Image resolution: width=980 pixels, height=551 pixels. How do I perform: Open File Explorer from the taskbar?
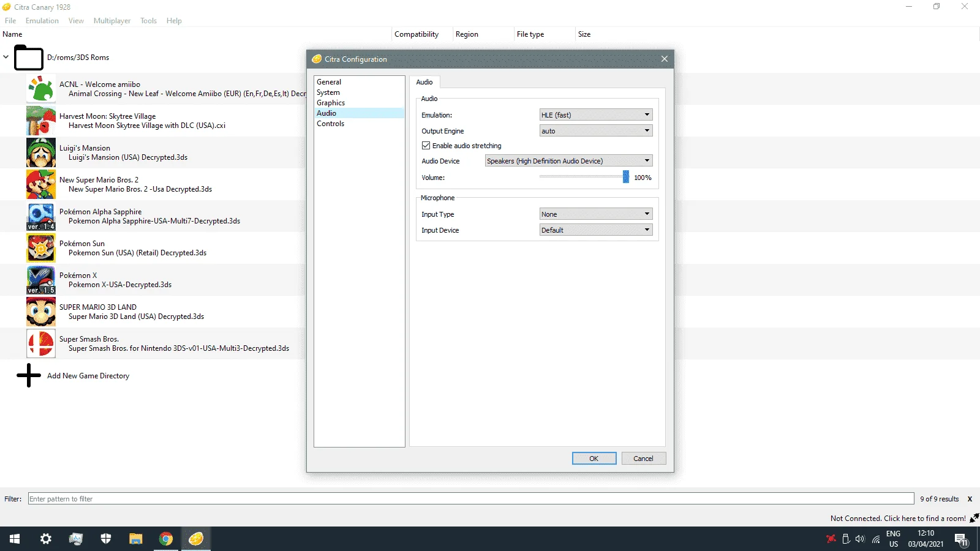point(136,539)
